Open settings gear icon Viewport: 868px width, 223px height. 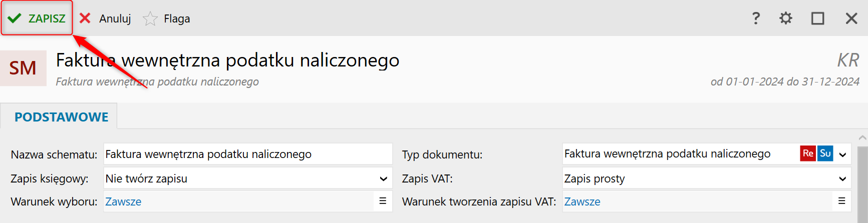tap(786, 18)
